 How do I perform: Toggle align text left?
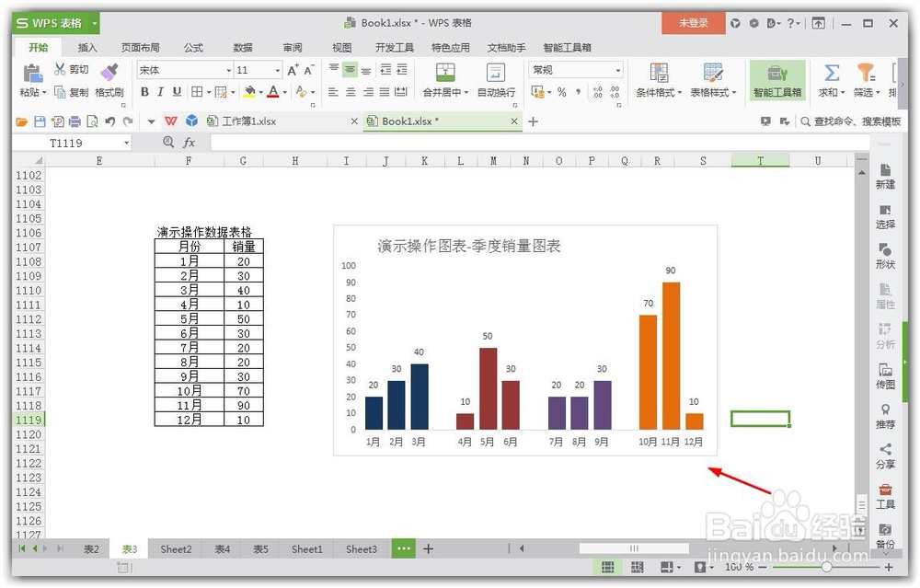pyautogui.click(x=333, y=92)
